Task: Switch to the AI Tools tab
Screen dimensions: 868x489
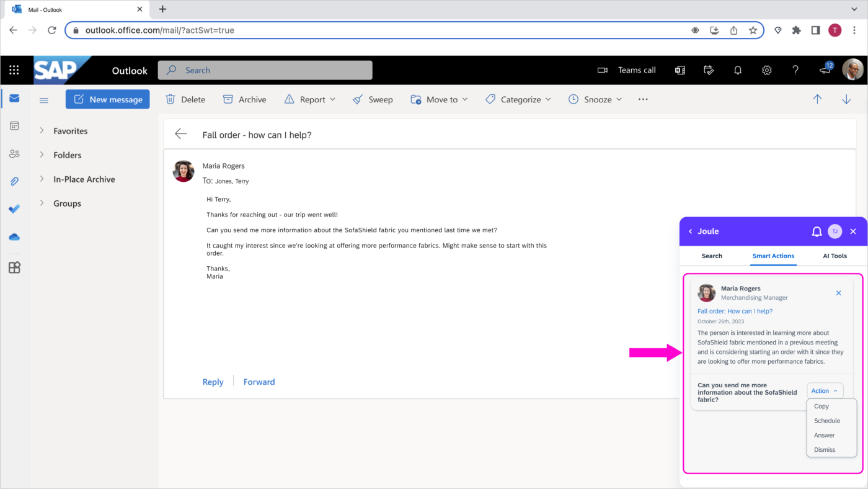Action: (x=835, y=256)
